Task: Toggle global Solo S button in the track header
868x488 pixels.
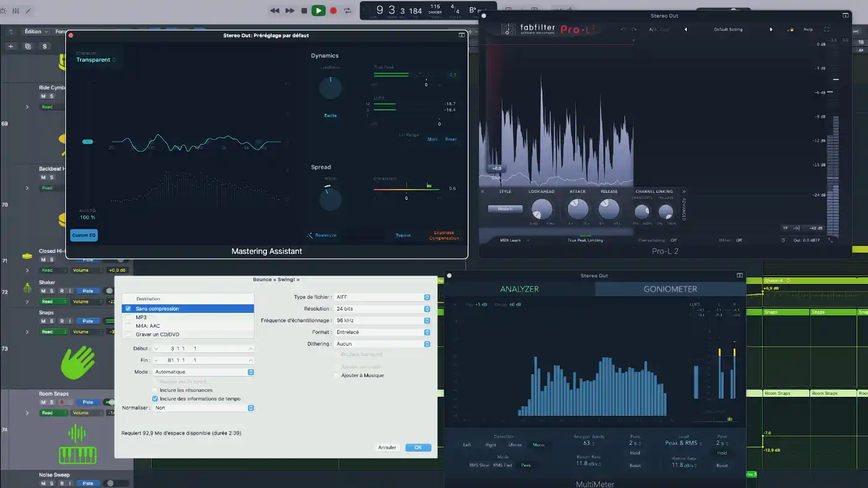Action: click(44, 46)
